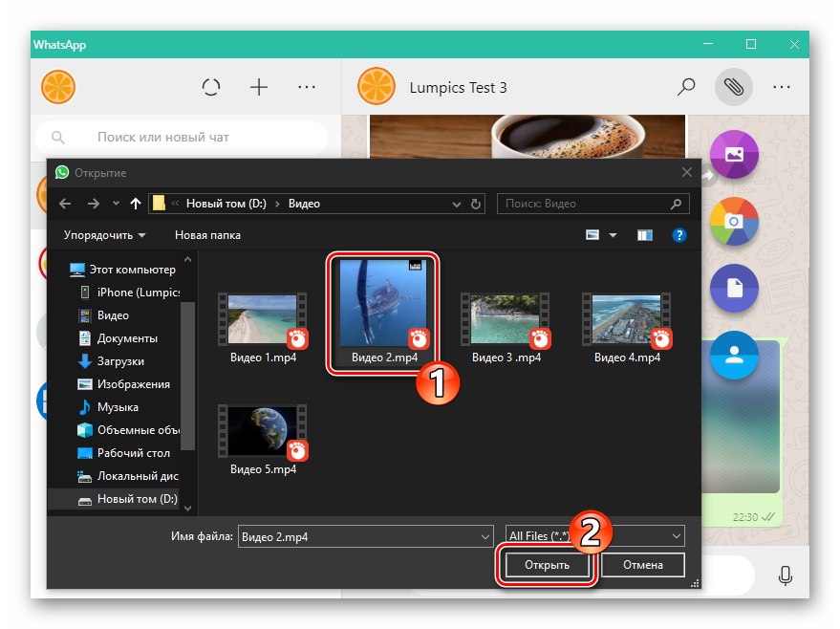Screen dimensions: 840x629
Task: Click the Lumpics Test 3 chat title
Action: (x=458, y=87)
